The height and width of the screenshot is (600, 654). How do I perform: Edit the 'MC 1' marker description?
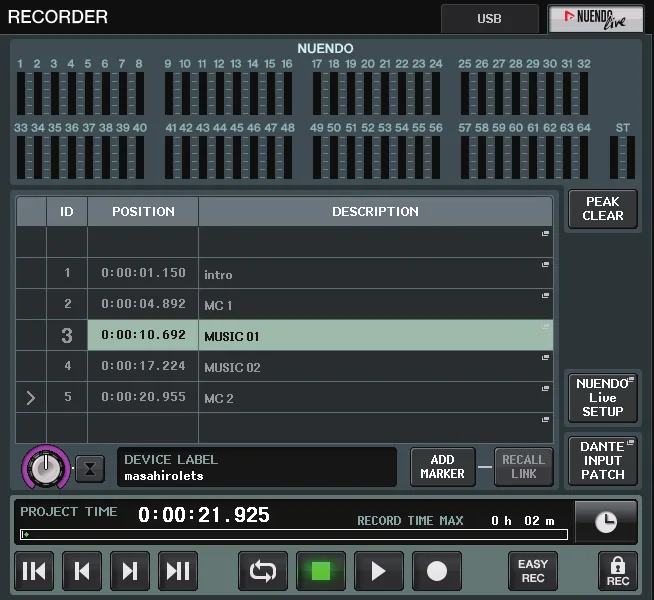[375, 304]
